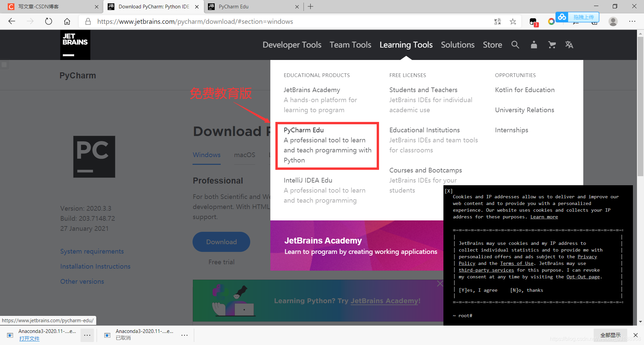Open a new browser tab
644x345 pixels.
[x=311, y=7]
